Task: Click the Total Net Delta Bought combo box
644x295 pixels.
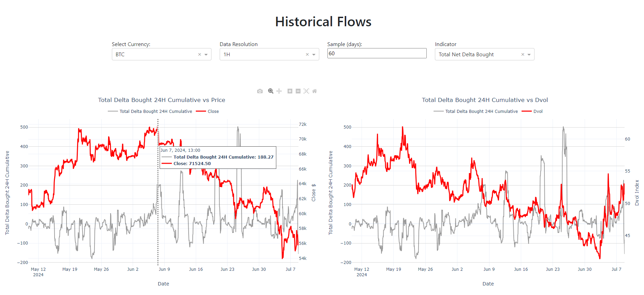Action: click(x=485, y=54)
